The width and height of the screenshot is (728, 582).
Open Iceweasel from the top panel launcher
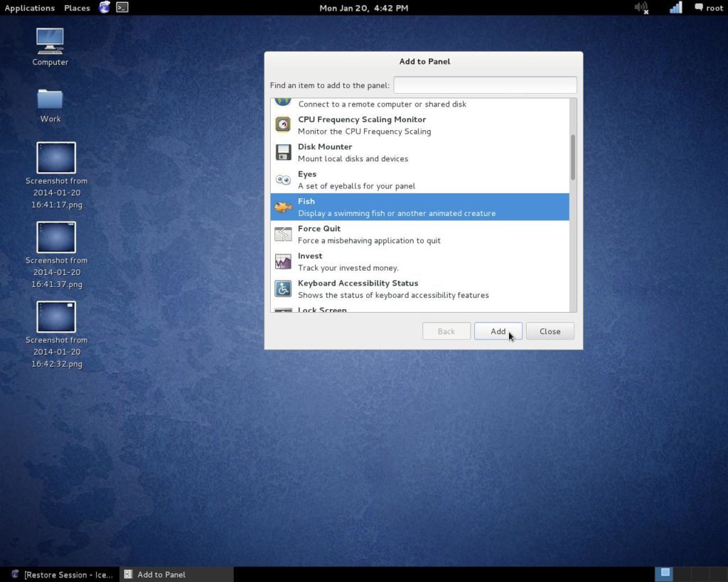(104, 7)
